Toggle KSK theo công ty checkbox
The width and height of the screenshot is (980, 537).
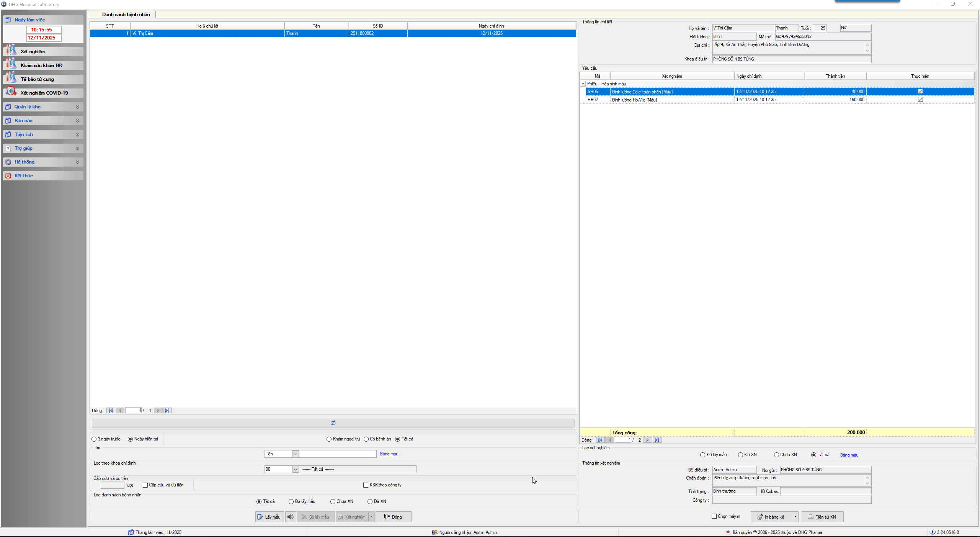point(366,485)
